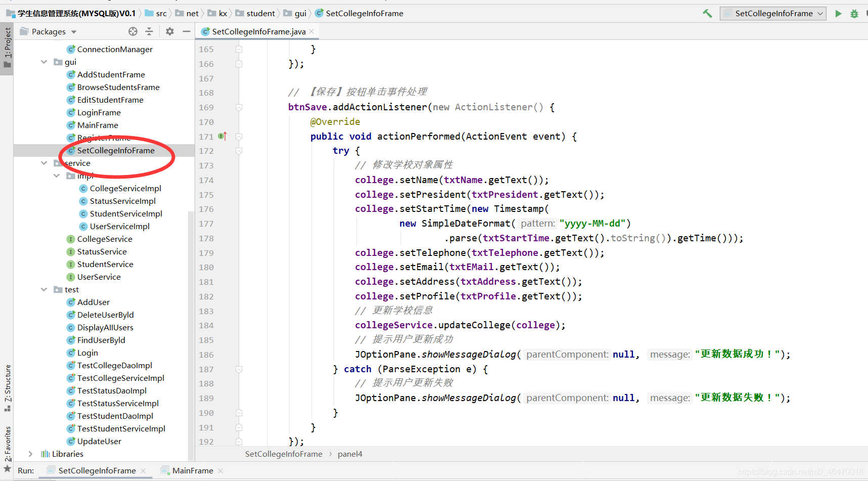This screenshot has height=481, width=868.
Task: Select StudentService interface
Action: click(x=105, y=264)
